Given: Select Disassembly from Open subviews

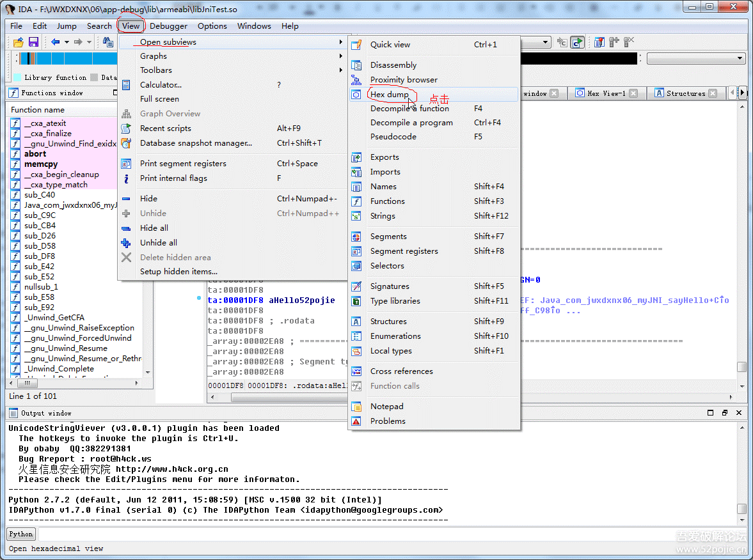Looking at the screenshot, I should tap(393, 65).
